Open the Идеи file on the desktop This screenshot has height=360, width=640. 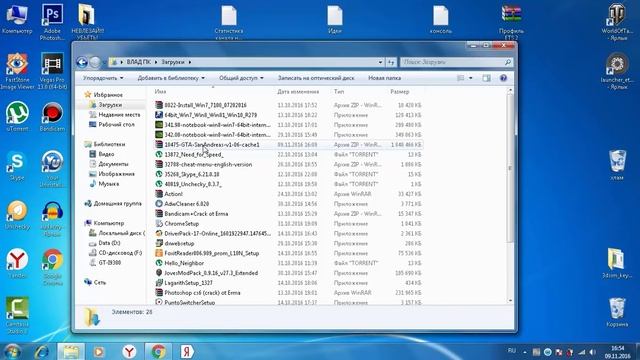(x=335, y=19)
